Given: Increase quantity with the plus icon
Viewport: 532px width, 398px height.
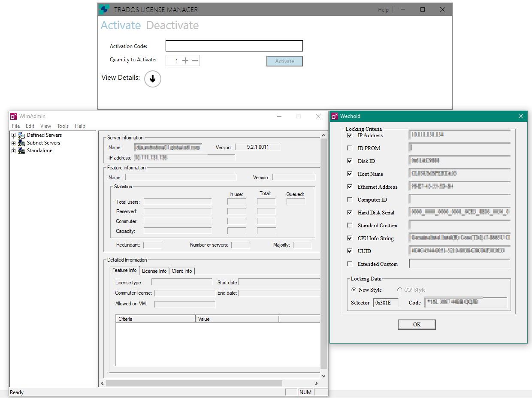Looking at the screenshot, I should click(x=185, y=61).
